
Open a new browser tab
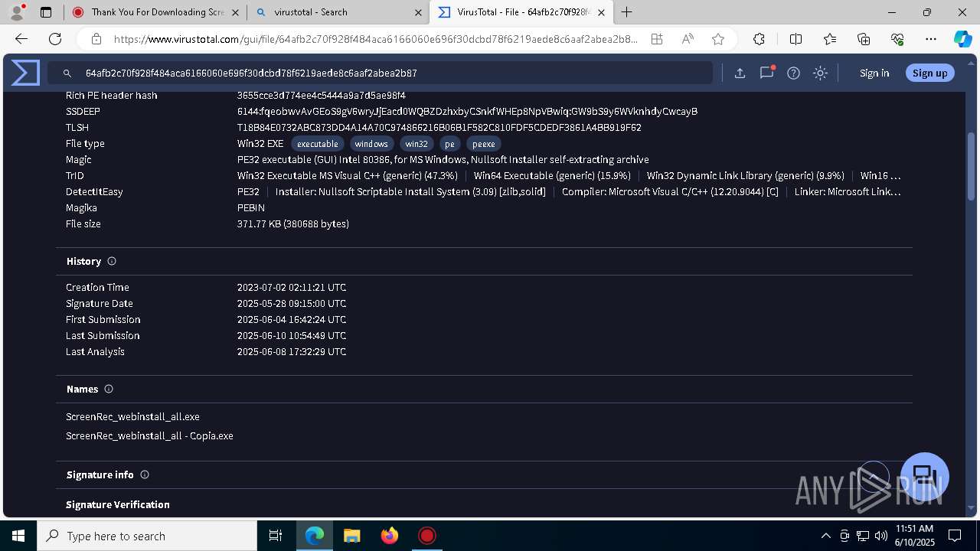(627, 12)
